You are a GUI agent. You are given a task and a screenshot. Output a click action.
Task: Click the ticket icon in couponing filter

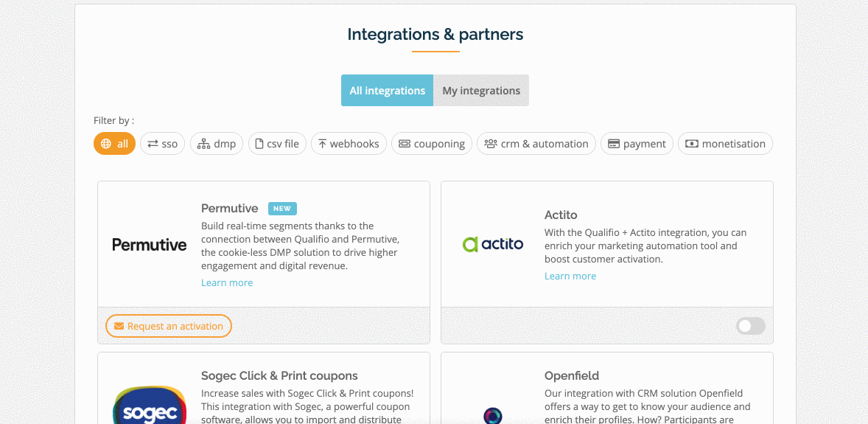405,144
